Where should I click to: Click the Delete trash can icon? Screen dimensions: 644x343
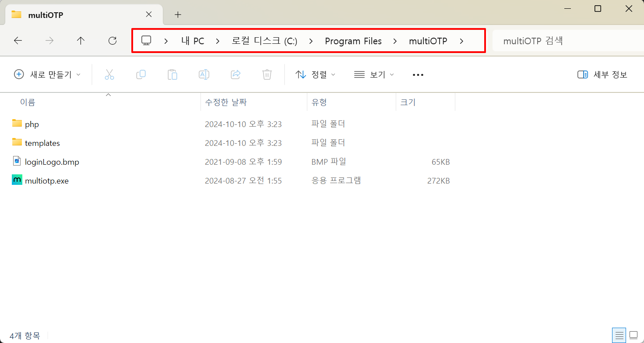267,74
